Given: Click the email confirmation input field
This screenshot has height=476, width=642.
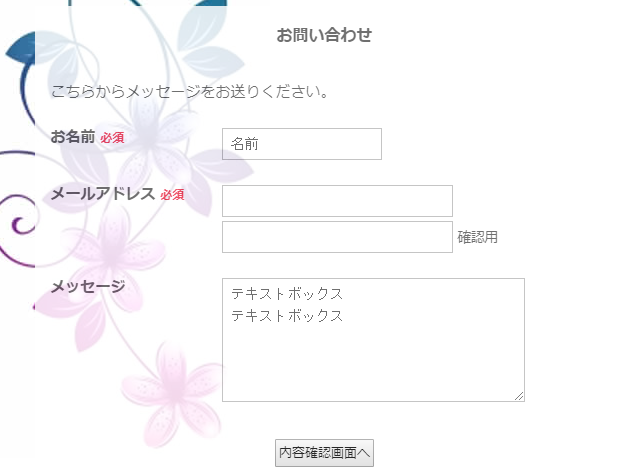Looking at the screenshot, I should (x=337, y=237).
